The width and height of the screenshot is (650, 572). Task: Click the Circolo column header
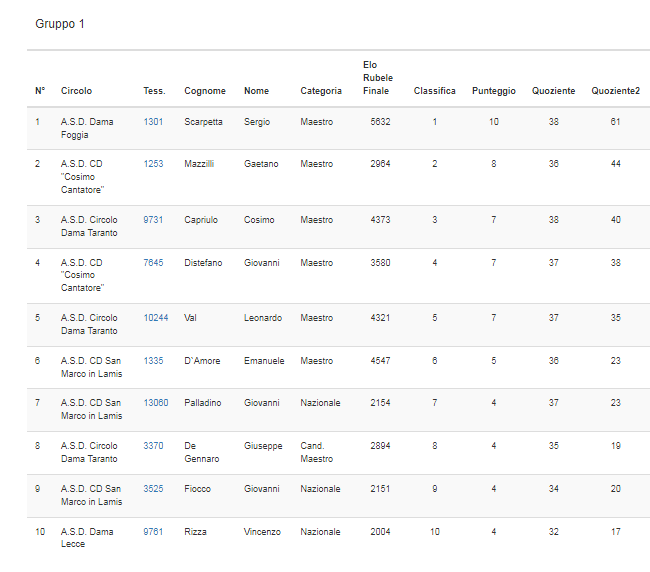(76, 91)
